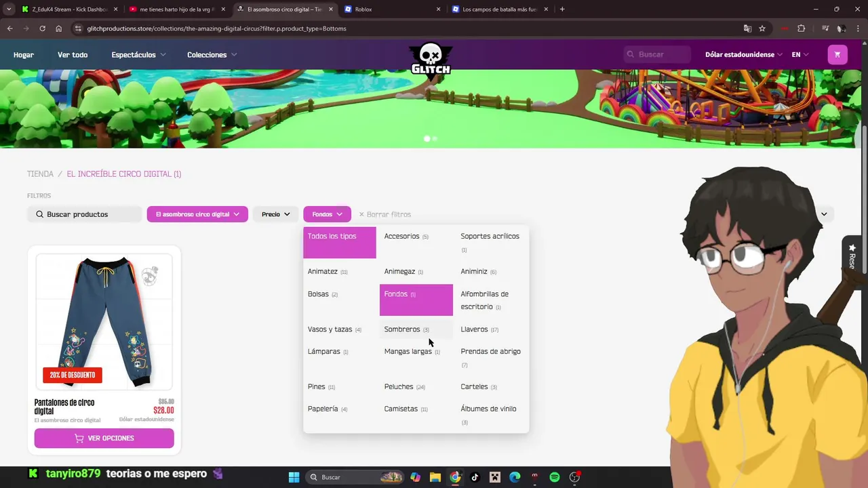Image resolution: width=868 pixels, height=488 pixels.
Task: Open OBS Studio from the taskbar
Action: tap(574, 477)
